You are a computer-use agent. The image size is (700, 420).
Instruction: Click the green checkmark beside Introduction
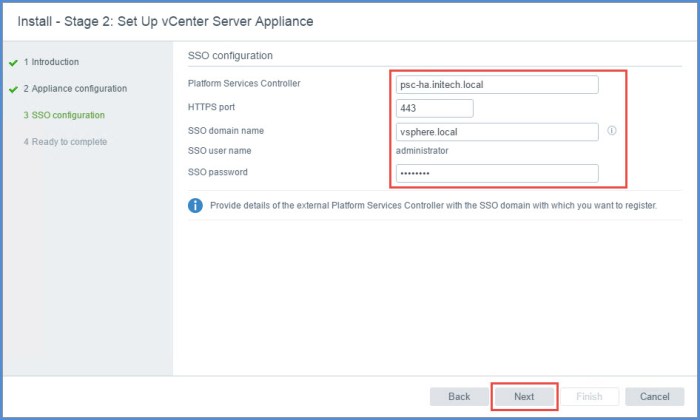[13, 62]
